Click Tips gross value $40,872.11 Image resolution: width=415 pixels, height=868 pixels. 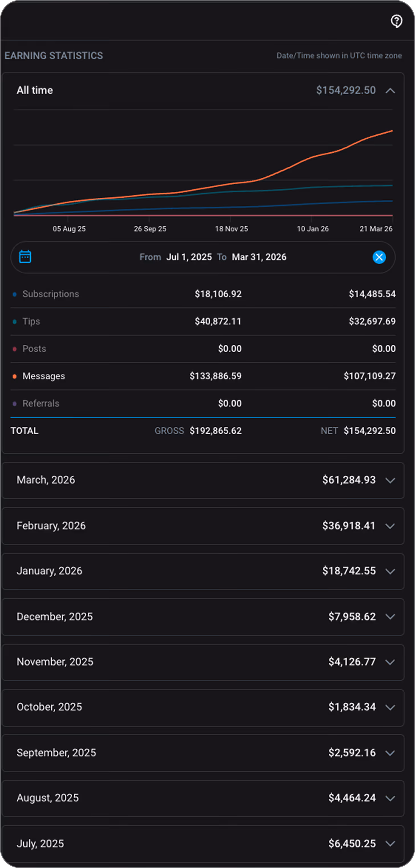click(218, 321)
